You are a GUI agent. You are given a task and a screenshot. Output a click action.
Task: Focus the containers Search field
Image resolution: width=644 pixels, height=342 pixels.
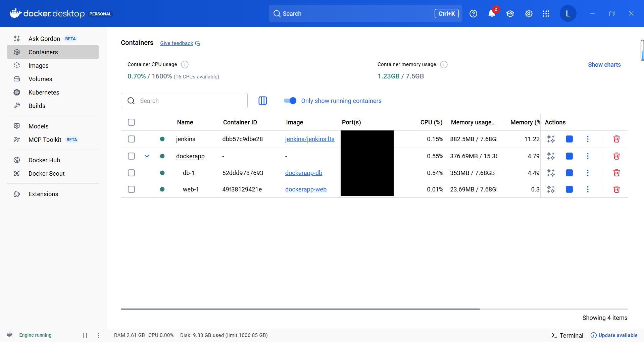184,101
